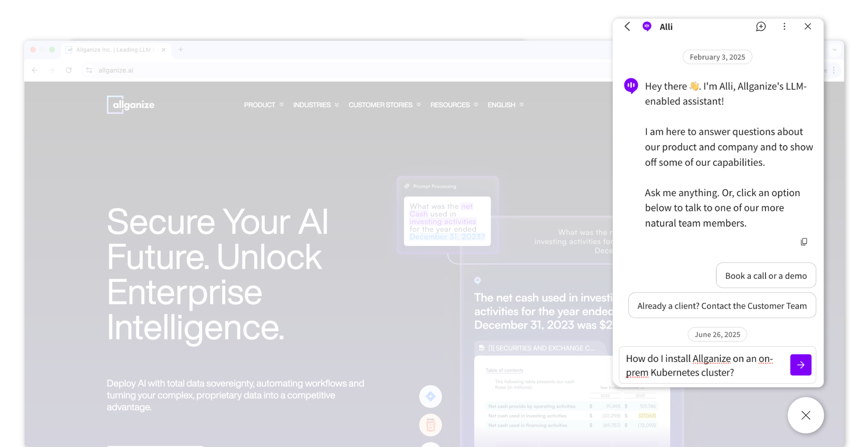The height and width of the screenshot is (447, 868).
Task: Close the Allganize Inc. browser tab
Action: pos(163,50)
